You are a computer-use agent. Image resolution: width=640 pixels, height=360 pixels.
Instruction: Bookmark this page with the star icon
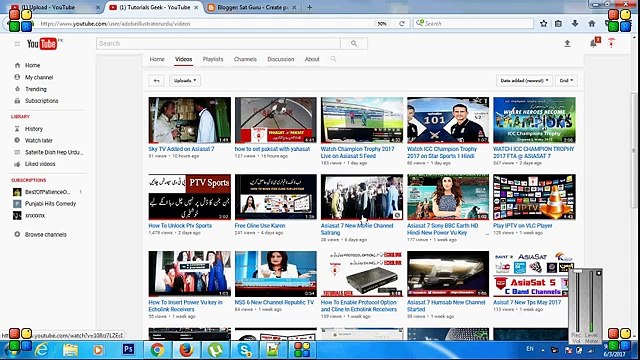tap(544, 24)
